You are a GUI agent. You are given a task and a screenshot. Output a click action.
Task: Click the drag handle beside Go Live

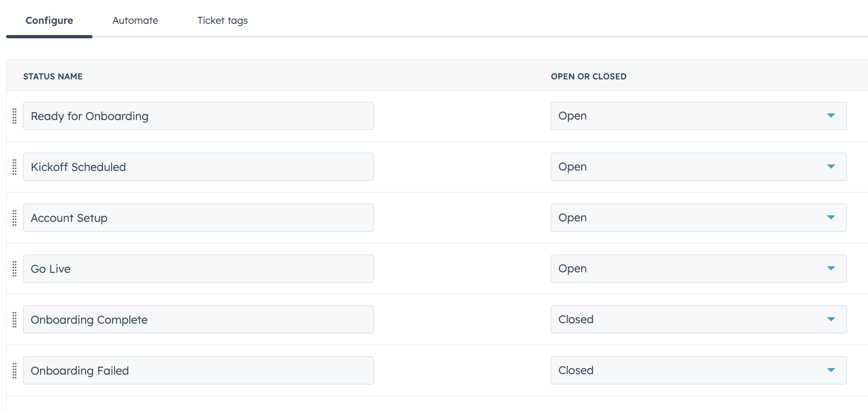pyautogui.click(x=14, y=269)
